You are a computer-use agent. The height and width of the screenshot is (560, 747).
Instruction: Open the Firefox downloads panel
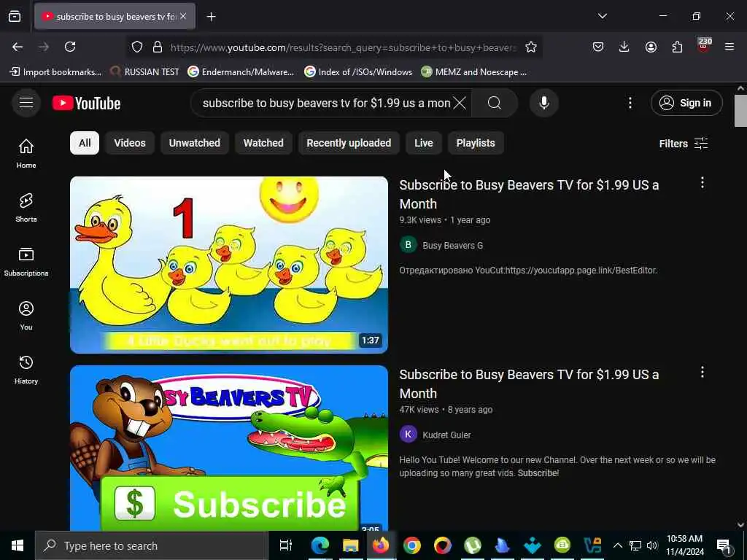624,47
